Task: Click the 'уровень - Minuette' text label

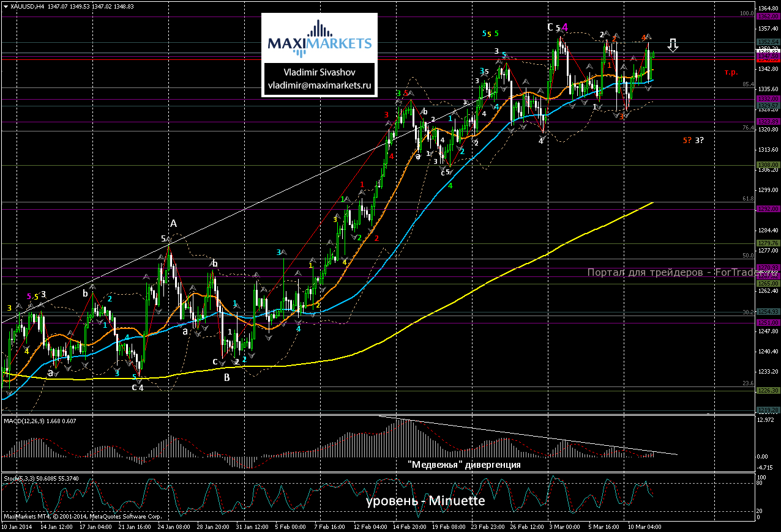Action: click(425, 501)
